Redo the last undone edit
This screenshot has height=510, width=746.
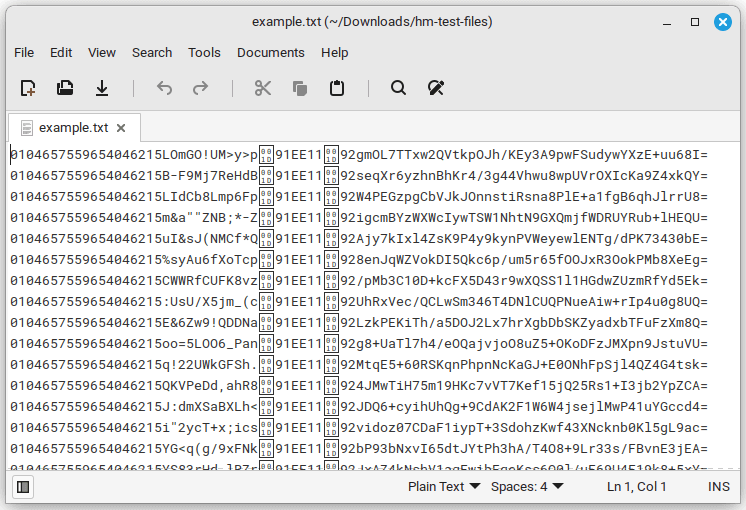click(200, 88)
